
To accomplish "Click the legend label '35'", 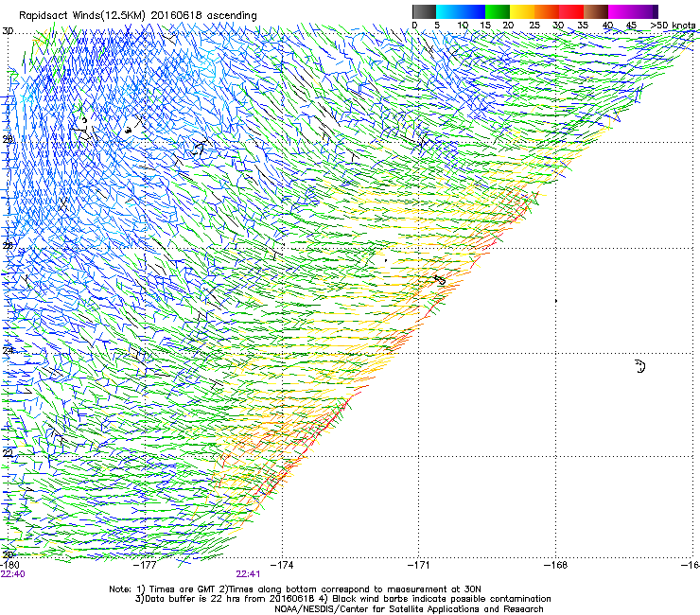I will click(583, 26).
